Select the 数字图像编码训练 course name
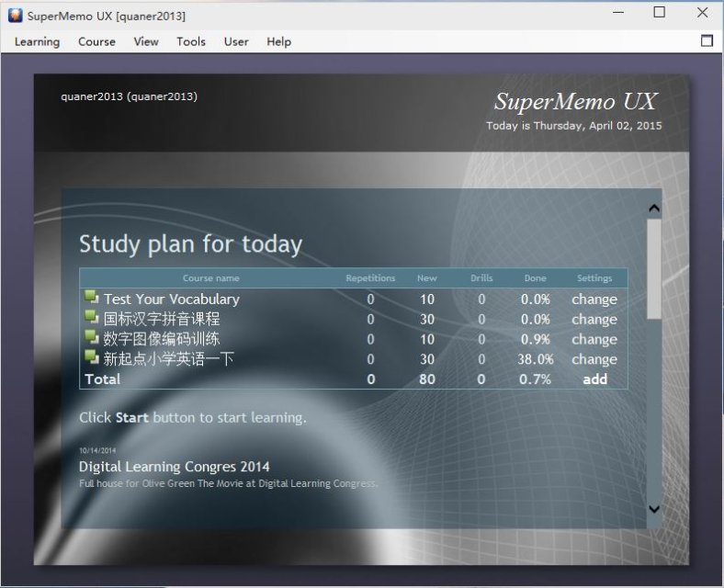The width and height of the screenshot is (724, 588). pos(162,339)
